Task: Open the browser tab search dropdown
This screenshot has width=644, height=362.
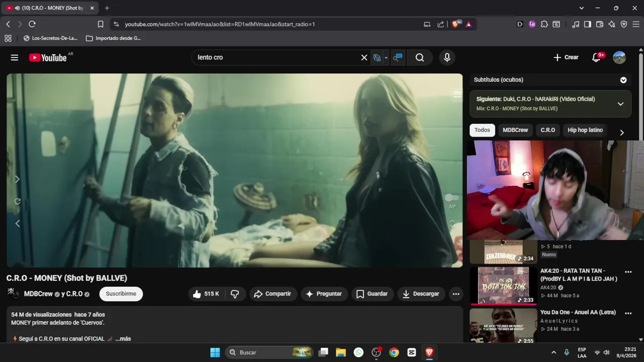Action: pos(582,8)
